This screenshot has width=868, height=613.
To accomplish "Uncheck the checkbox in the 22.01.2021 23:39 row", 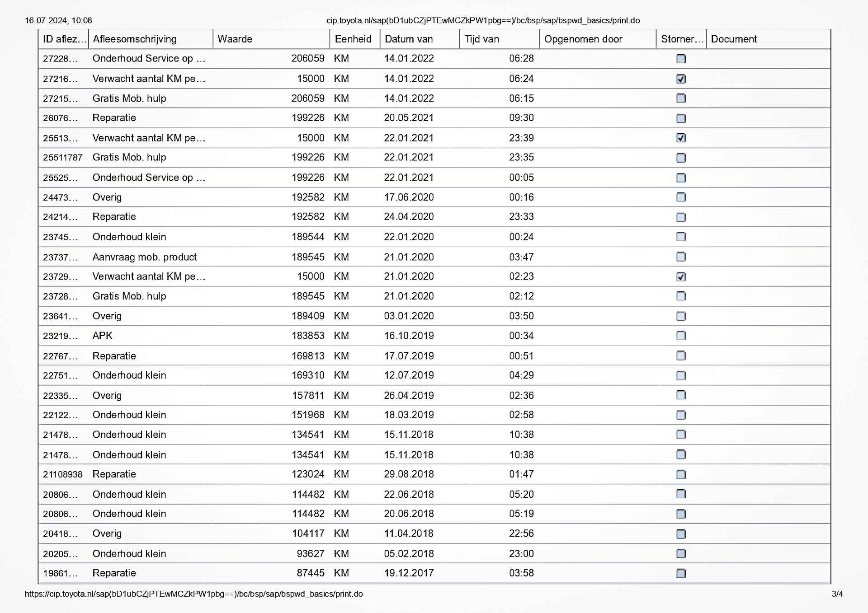I will point(681,138).
